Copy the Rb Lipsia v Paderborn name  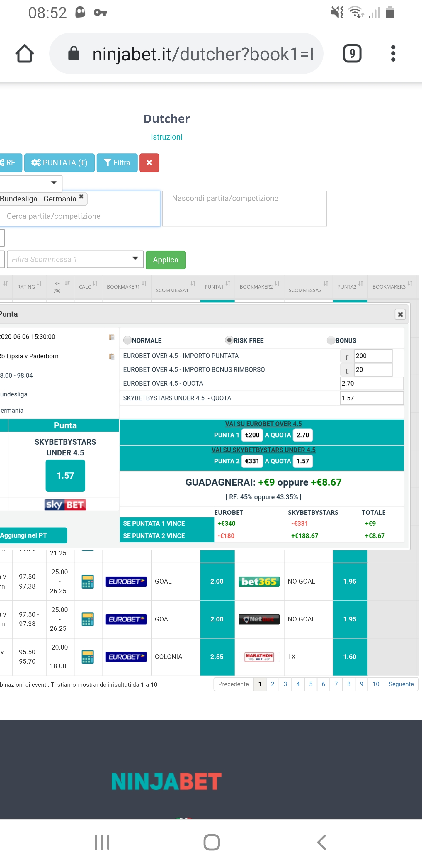(x=111, y=357)
